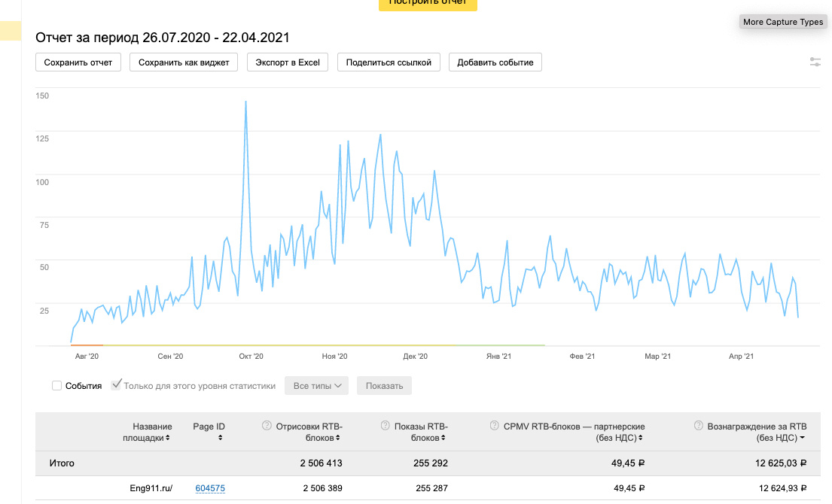Click Апр '21 axis label
The width and height of the screenshot is (832, 504).
tap(741, 356)
